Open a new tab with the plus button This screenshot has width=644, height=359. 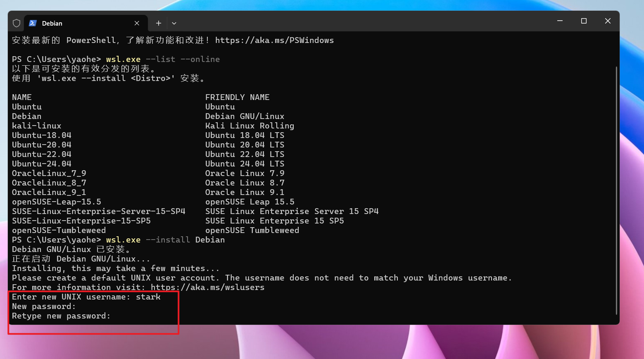tap(158, 23)
